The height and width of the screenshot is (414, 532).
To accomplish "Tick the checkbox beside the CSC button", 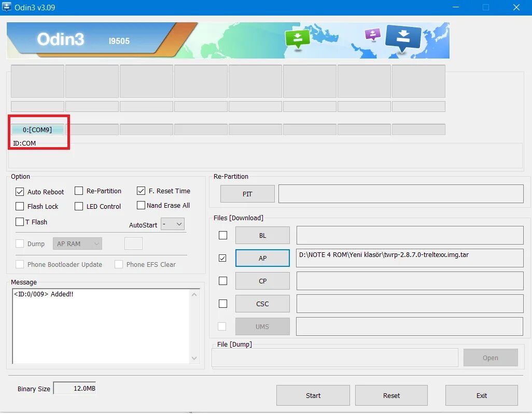I will [x=223, y=304].
